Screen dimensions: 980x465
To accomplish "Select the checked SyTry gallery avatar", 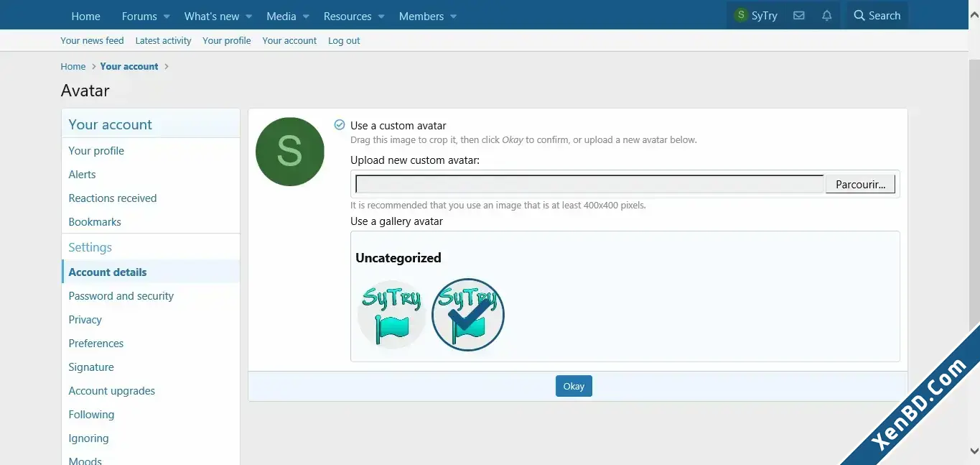I will tap(468, 315).
